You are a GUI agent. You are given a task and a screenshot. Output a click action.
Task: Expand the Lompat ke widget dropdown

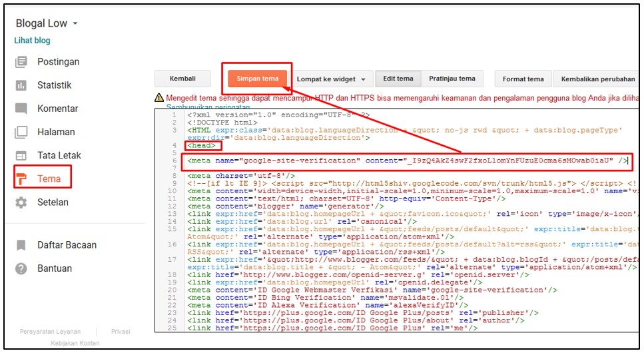[332, 79]
